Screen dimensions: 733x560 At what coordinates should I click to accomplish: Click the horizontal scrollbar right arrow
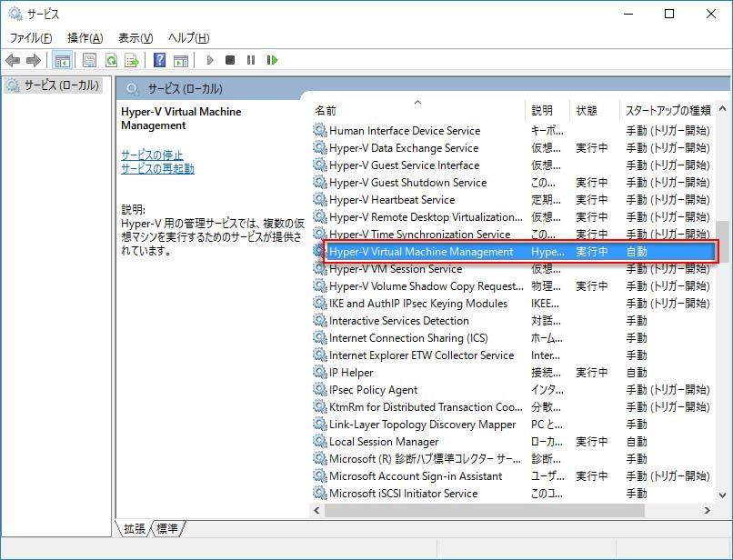(708, 510)
